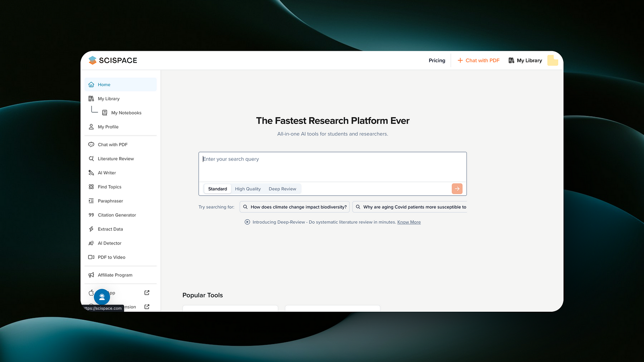Click the external link icon beside App
The height and width of the screenshot is (362, 644).
pos(147,293)
